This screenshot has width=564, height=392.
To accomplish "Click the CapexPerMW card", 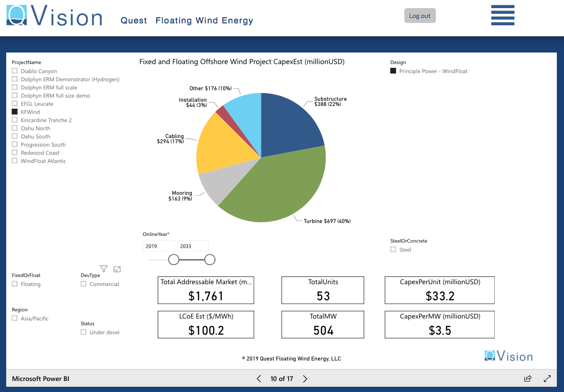I will [440, 325].
